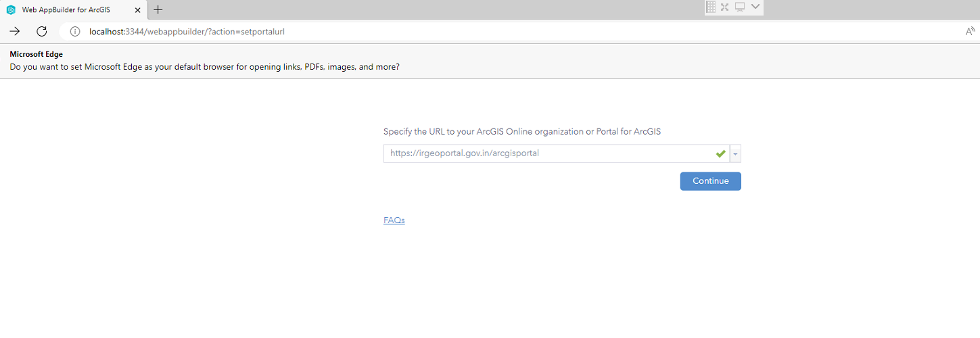Open the portal URL dropdown arrow

[736, 153]
